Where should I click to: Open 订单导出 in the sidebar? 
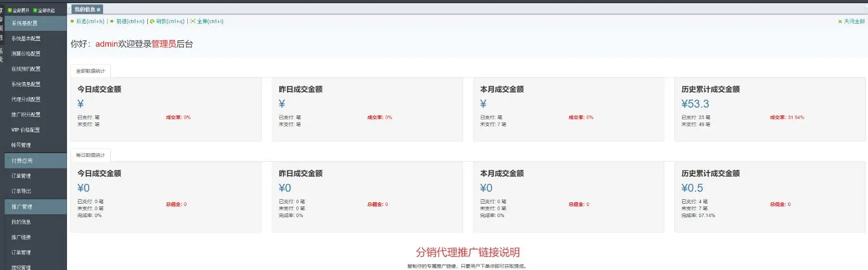coord(21,191)
